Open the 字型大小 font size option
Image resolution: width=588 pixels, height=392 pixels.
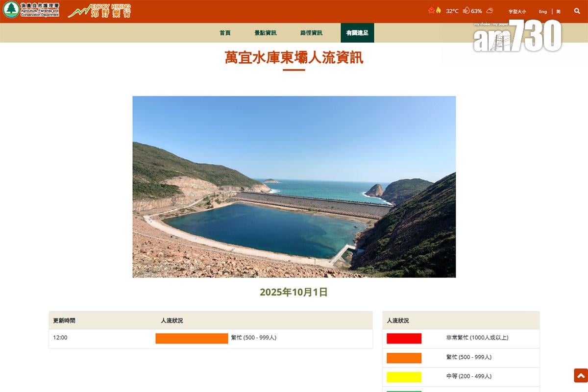pos(517,11)
